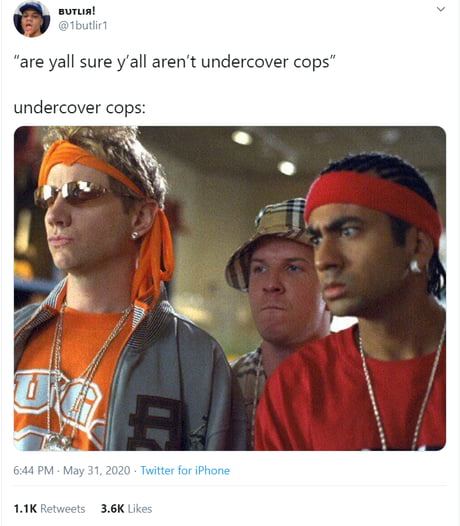Click the mirrored sunglasses in the photo
The image size is (460, 526).
[72, 193]
